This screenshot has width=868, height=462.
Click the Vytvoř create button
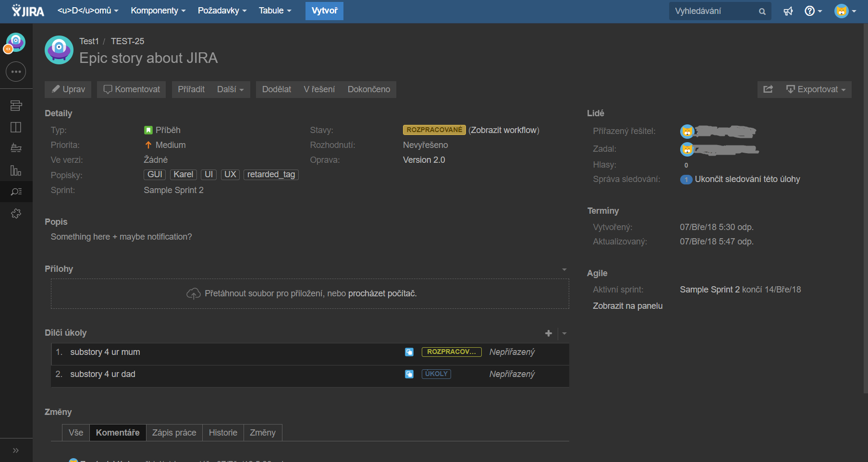pos(324,11)
